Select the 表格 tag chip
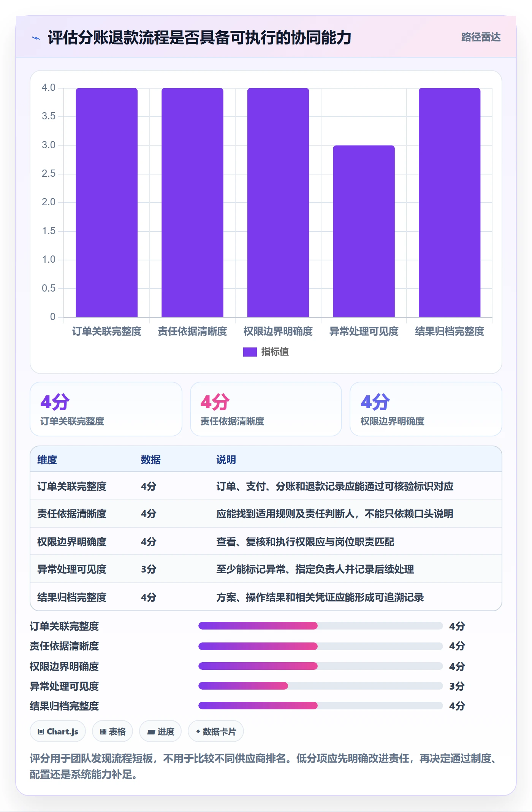 point(112,731)
